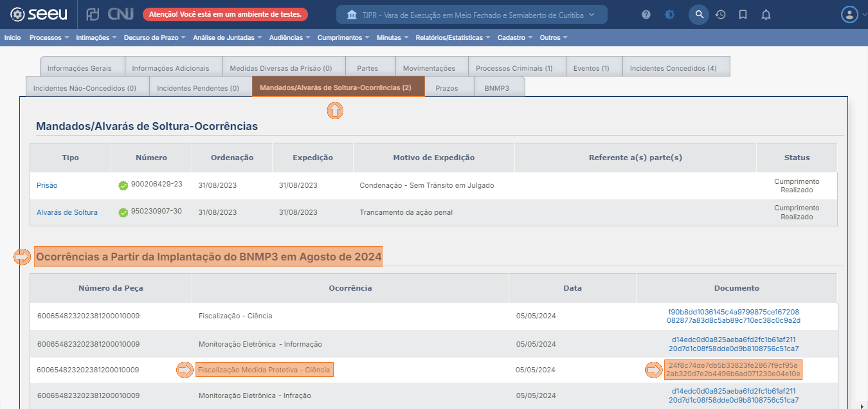
Task: Click green check icon for 950230907-30
Action: (123, 212)
